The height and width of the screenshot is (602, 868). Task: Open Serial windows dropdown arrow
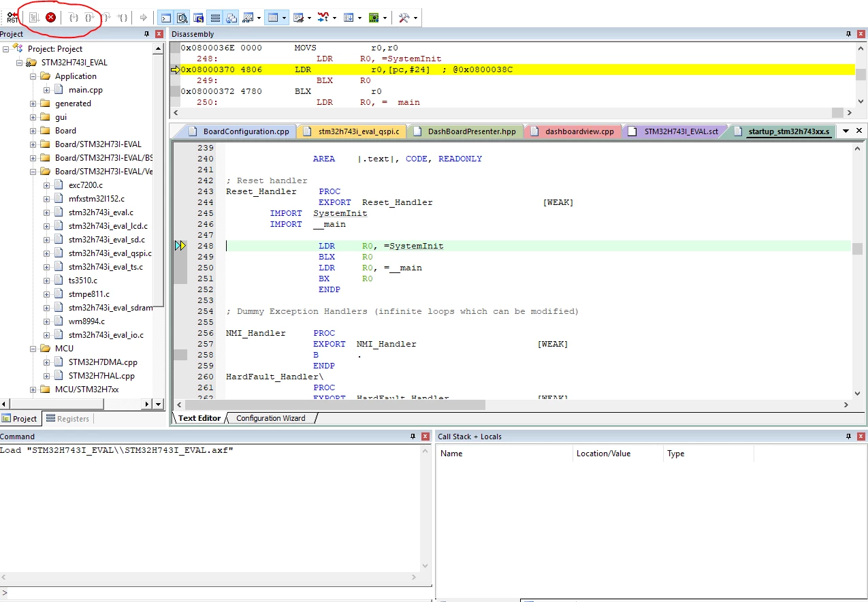tap(309, 18)
